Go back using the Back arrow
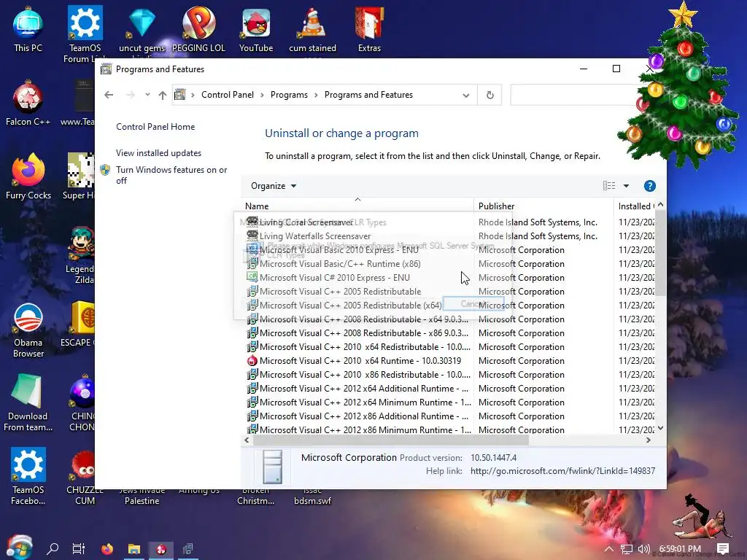The width and height of the screenshot is (747, 560). pyautogui.click(x=109, y=95)
